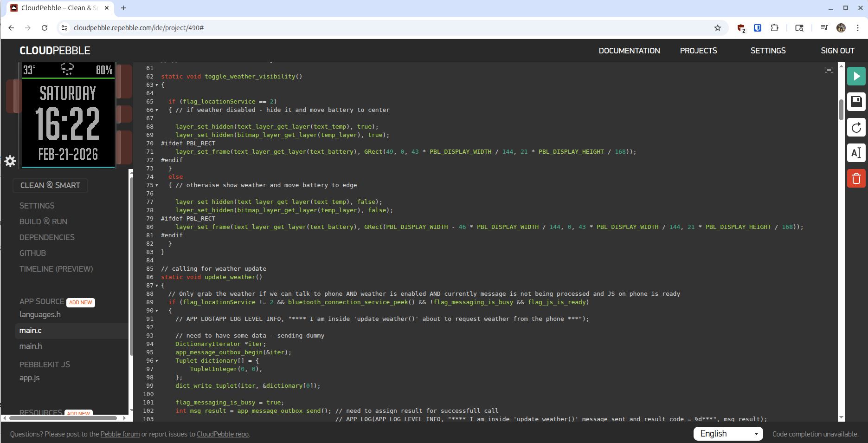Open the Pebble forum link
The width and height of the screenshot is (868, 443).
coord(120,434)
